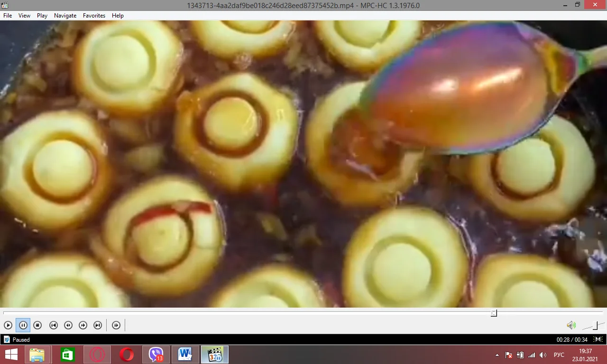The height and width of the screenshot is (364, 607).
Task: Switch to the highlighted Opera window
Action: click(x=97, y=355)
